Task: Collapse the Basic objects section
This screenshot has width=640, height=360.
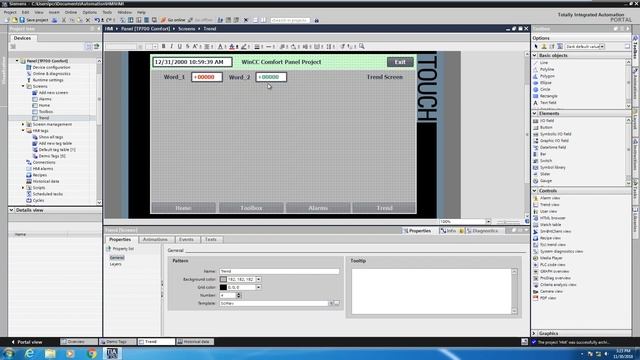Action: 535,55
